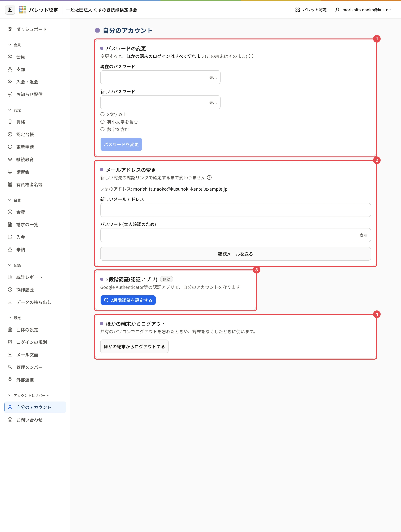Open the パレット認定 switcher in the header
Viewport: 401px width, 532px height.
click(x=311, y=10)
